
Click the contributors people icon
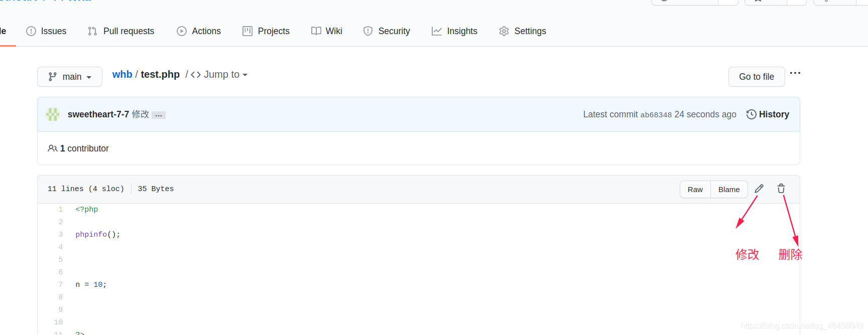(x=52, y=148)
